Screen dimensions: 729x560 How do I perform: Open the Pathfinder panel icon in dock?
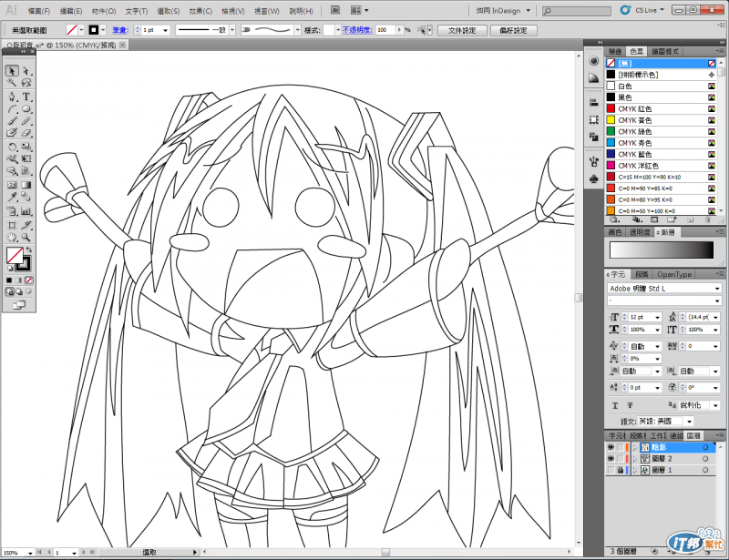click(x=594, y=137)
